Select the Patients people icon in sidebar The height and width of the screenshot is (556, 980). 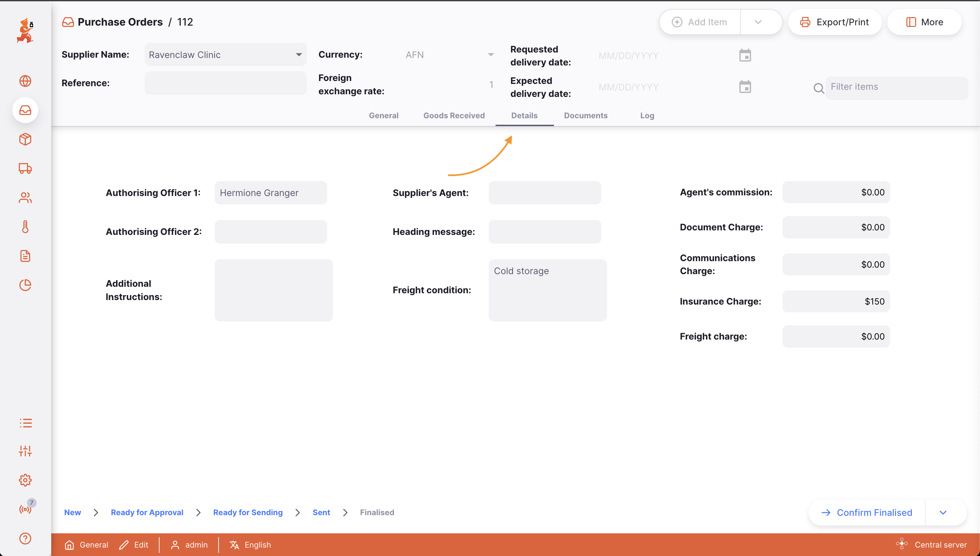[x=25, y=197]
